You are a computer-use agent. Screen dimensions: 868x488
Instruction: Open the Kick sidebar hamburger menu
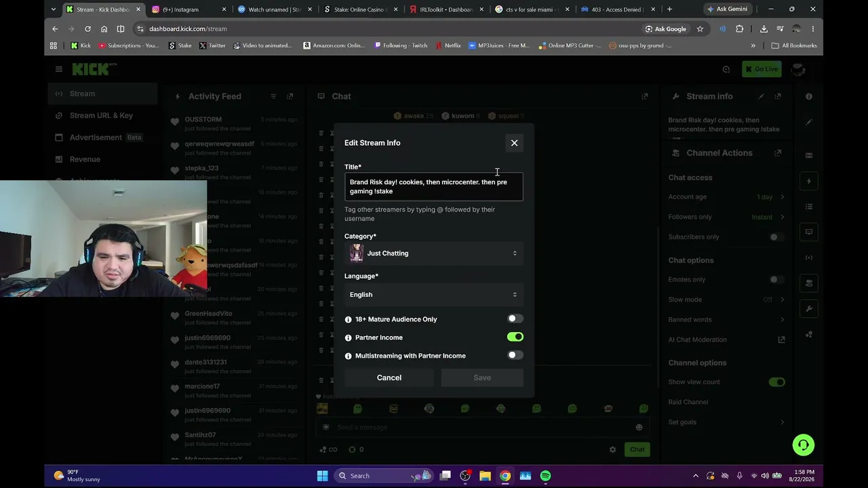click(x=59, y=69)
